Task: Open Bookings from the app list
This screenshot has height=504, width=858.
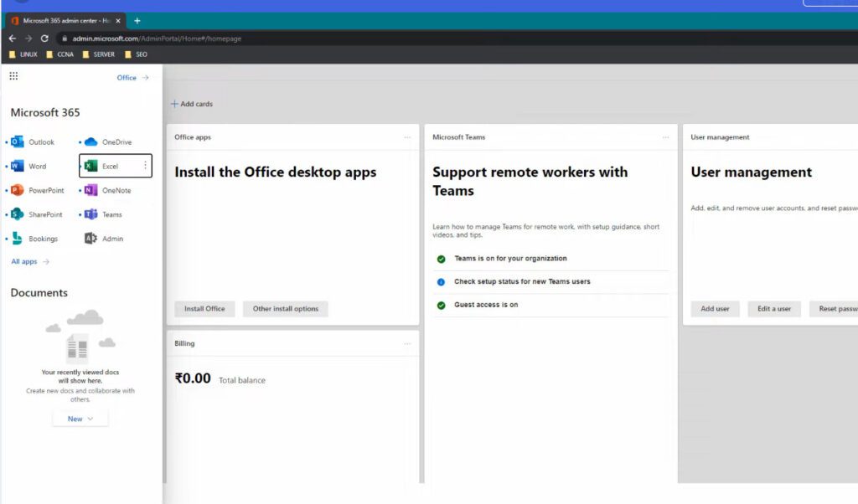Action: tap(34, 239)
